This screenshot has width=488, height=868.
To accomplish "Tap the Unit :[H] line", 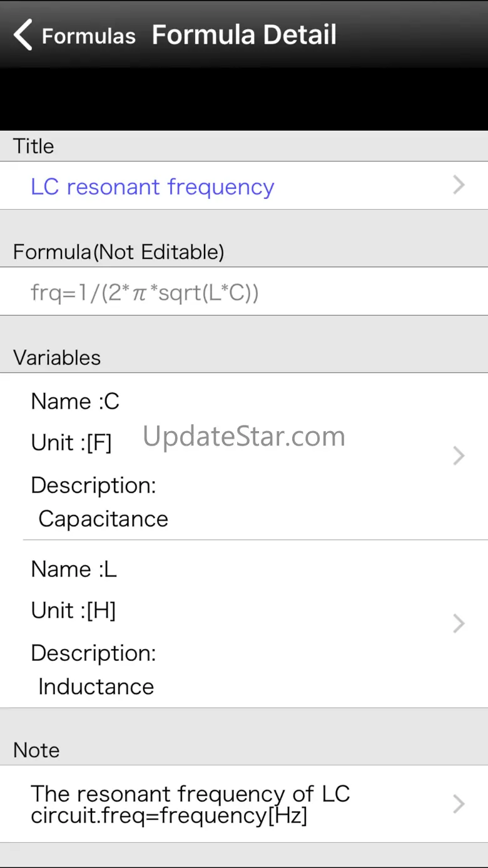I will coord(73,610).
